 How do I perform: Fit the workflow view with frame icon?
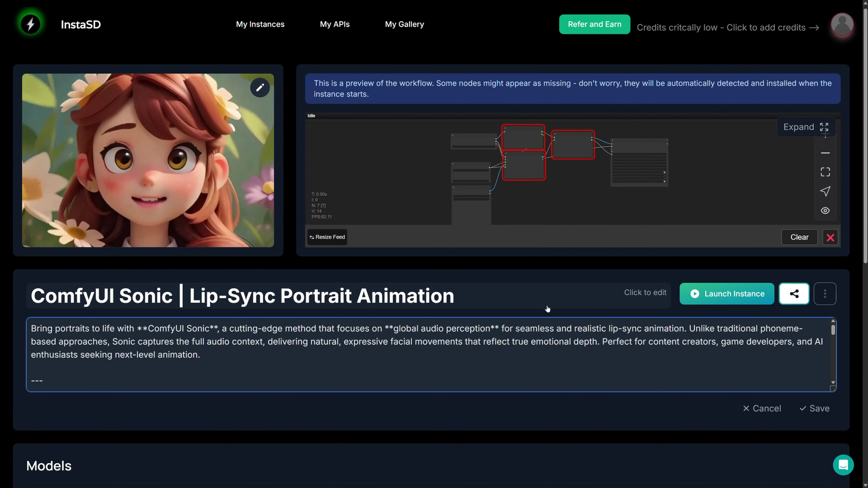pyautogui.click(x=825, y=172)
